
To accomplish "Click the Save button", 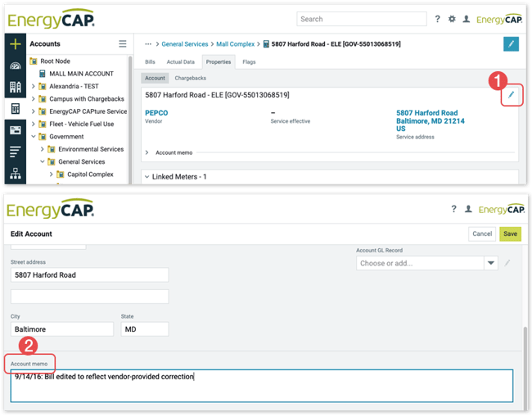I will 510,233.
